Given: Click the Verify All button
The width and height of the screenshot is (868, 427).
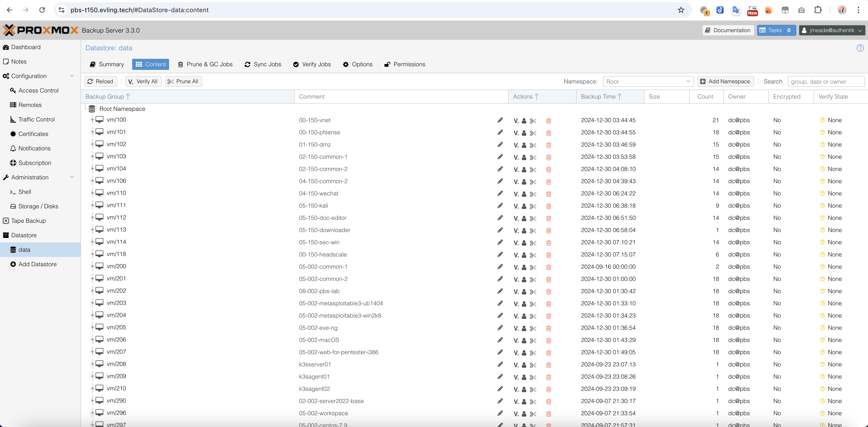Looking at the screenshot, I should tap(143, 81).
